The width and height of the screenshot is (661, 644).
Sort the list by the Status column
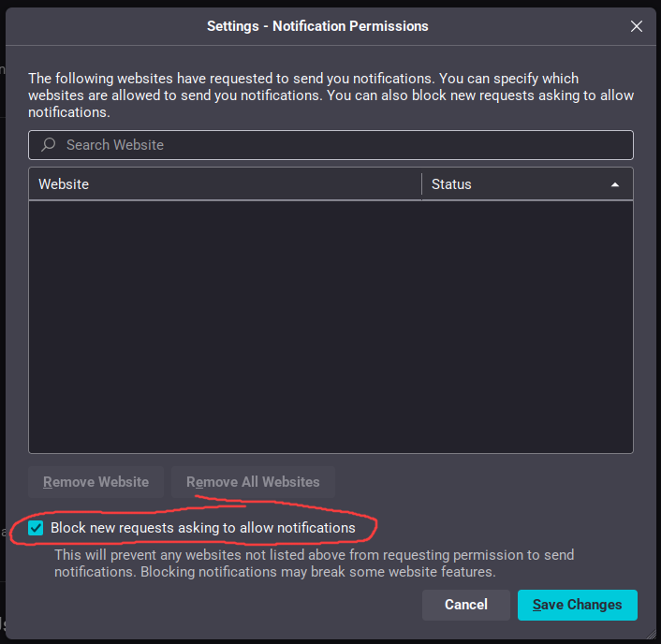(x=527, y=184)
